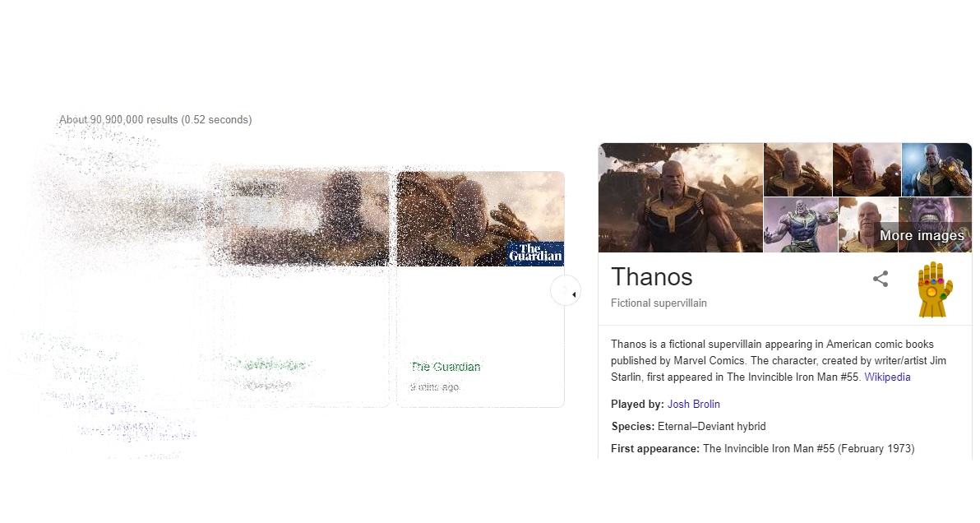Click the carousel arrow button beside Guardian card

[566, 291]
